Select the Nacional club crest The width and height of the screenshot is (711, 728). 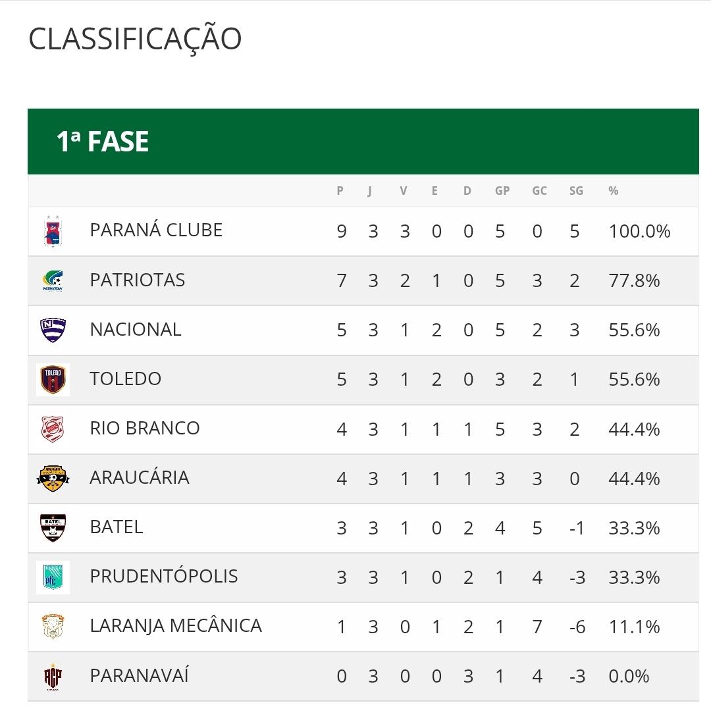pyautogui.click(x=53, y=330)
